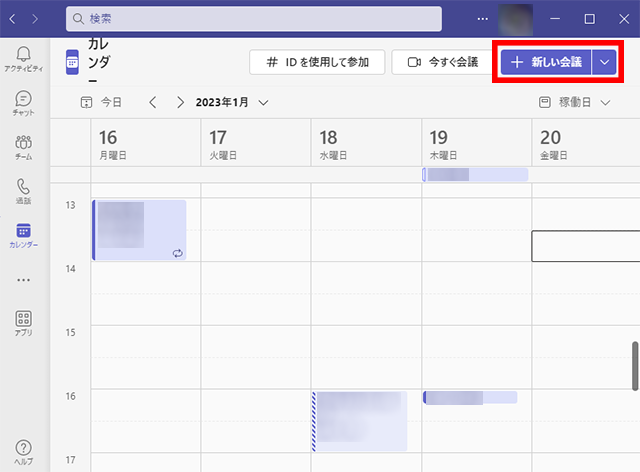Go to the next week arrow
This screenshot has height=472, width=640.
point(180,102)
